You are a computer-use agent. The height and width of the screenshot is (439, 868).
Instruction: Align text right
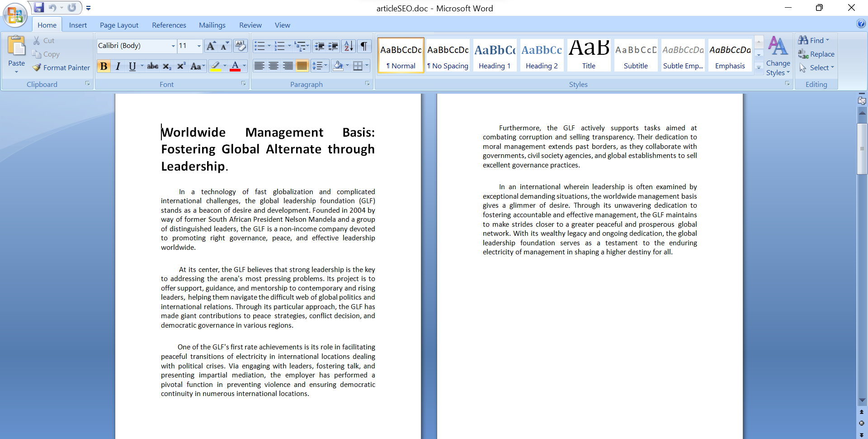(x=288, y=66)
